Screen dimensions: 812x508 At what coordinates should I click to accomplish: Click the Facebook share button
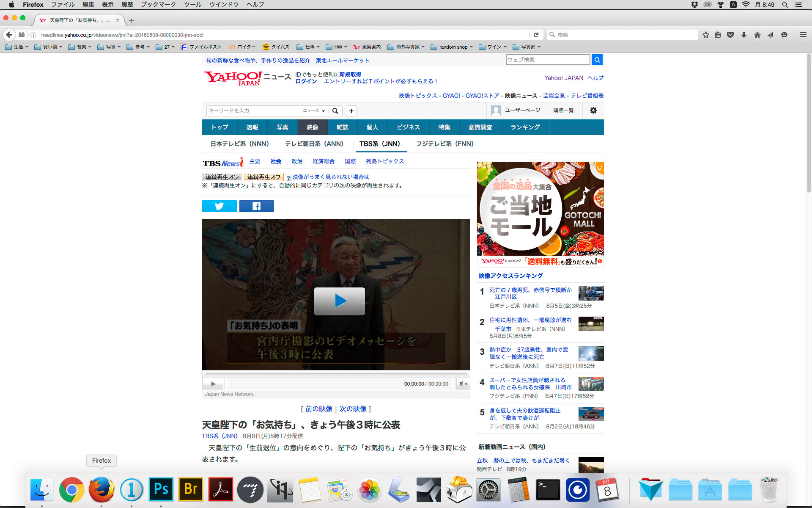[x=256, y=206]
